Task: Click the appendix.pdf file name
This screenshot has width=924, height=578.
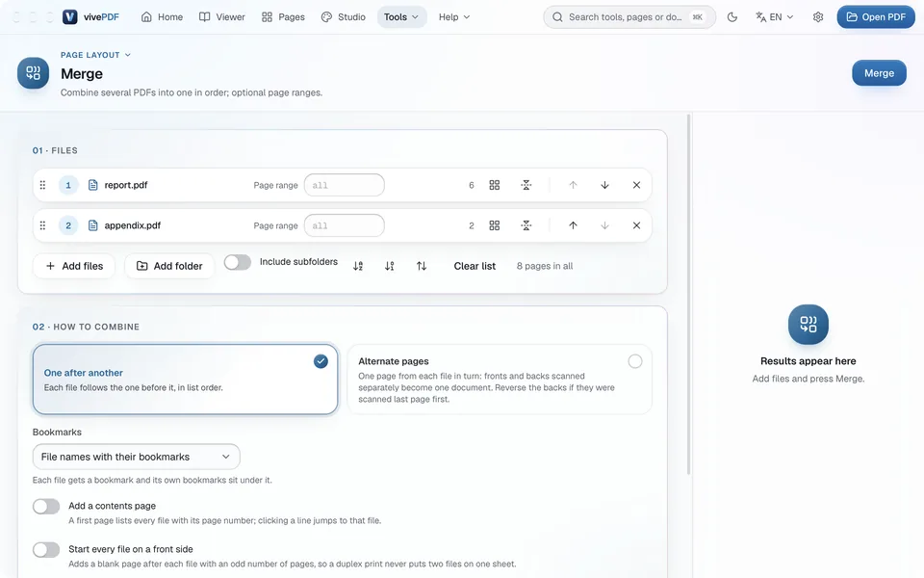Action: point(133,225)
